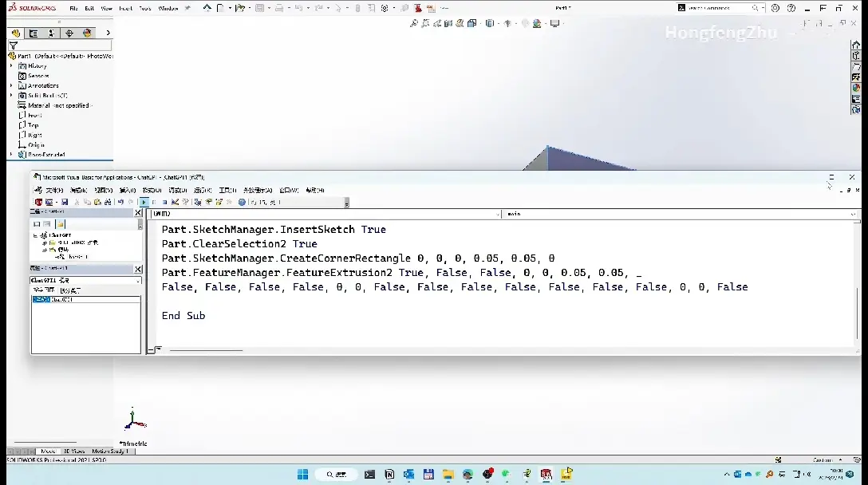Open SolidWorks Window menu

point(168,8)
